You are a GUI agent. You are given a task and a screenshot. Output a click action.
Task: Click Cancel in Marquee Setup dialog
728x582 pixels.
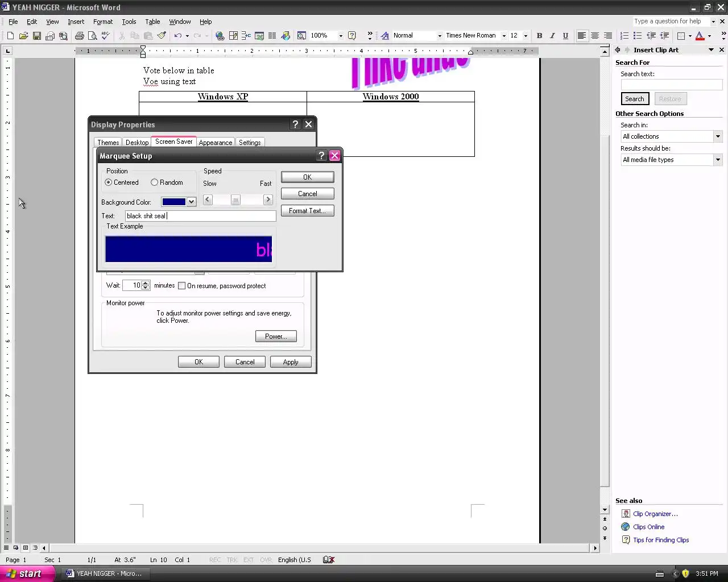pyautogui.click(x=307, y=194)
